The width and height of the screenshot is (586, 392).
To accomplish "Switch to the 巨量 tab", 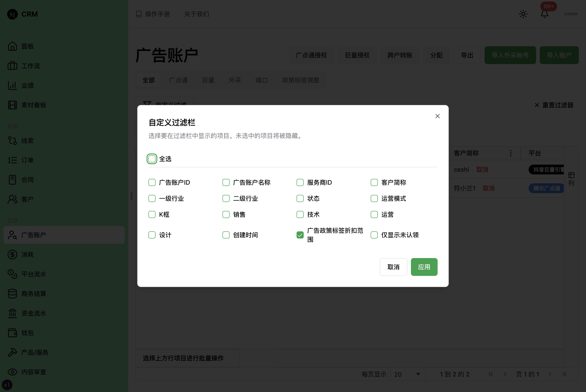I will click(208, 80).
